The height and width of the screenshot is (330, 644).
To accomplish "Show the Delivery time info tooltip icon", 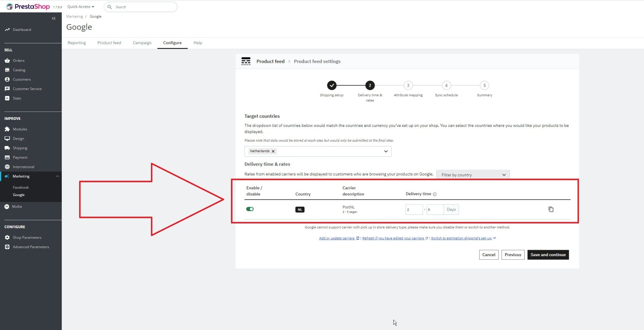I will [435, 194].
